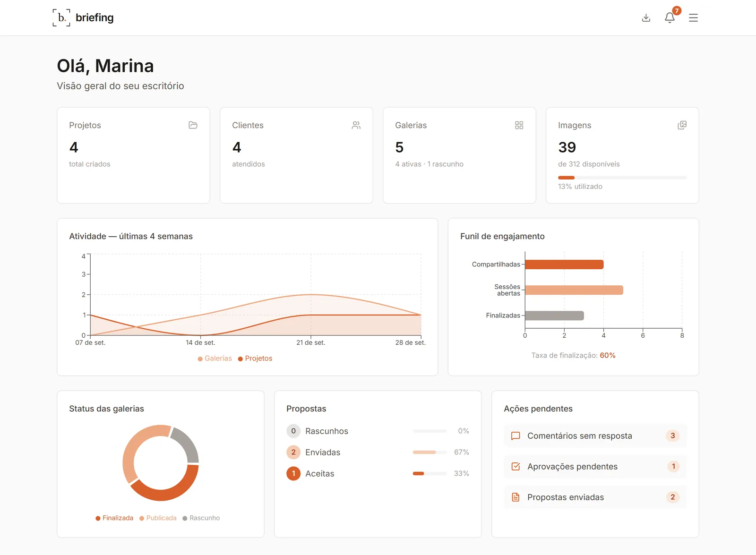Viewport: 756px width, 555px height.
Task: Click comment bubble icon in Ações pendentes
Action: click(515, 436)
